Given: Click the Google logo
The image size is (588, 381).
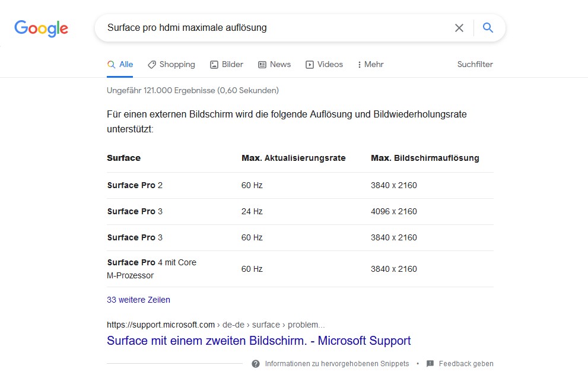Looking at the screenshot, I should click(41, 28).
